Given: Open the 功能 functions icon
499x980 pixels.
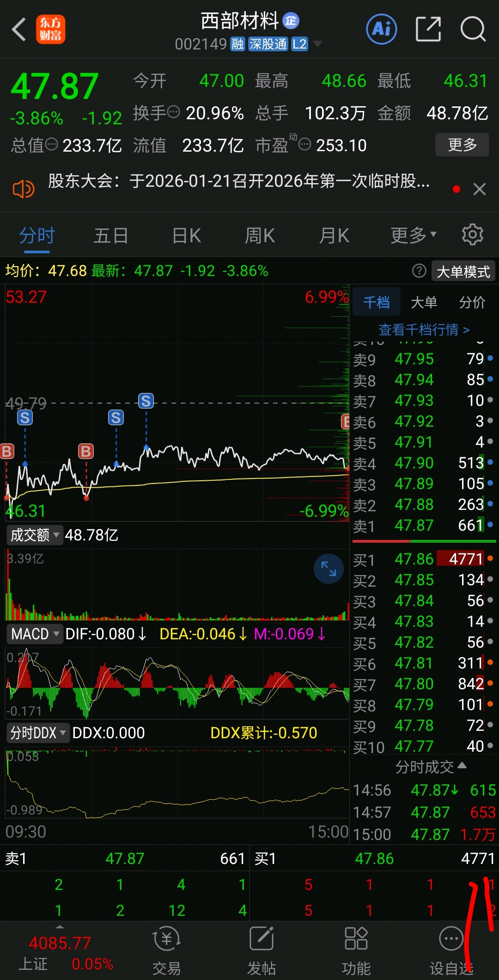Looking at the screenshot, I should click(356, 951).
